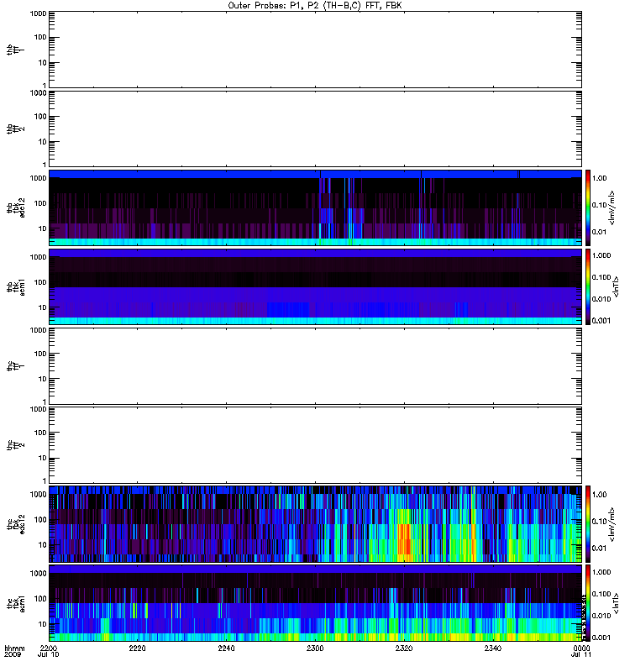630x672 pixels.
Task: Click the '2340' time axis label
Action: [x=493, y=648]
